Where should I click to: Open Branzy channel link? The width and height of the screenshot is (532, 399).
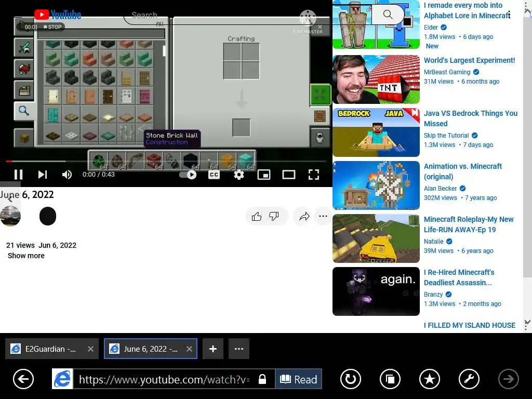point(433,294)
